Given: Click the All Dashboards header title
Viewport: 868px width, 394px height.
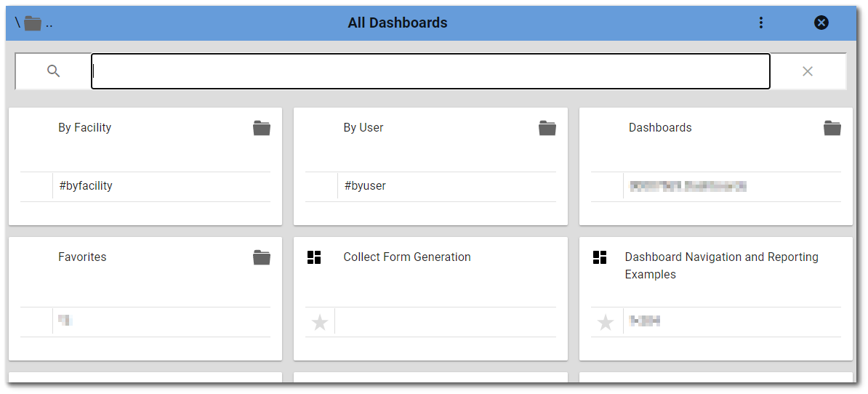Looking at the screenshot, I should [x=398, y=23].
